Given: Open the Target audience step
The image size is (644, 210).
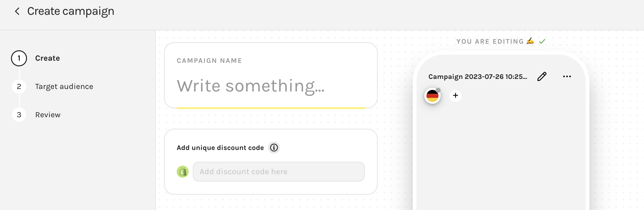Looking at the screenshot, I should (64, 86).
